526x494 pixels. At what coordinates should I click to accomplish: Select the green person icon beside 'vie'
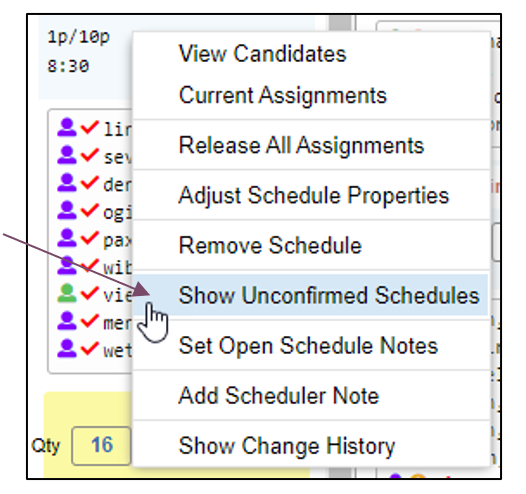click(67, 293)
